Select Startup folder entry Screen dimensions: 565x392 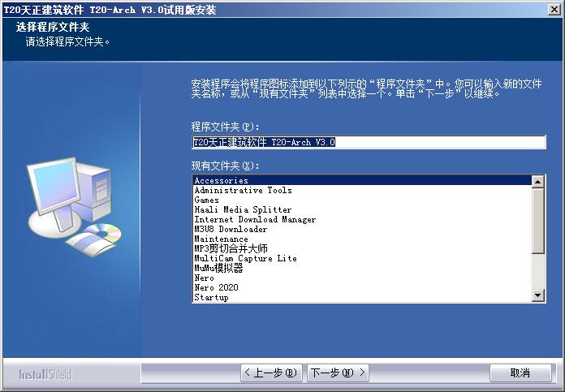(x=362, y=297)
